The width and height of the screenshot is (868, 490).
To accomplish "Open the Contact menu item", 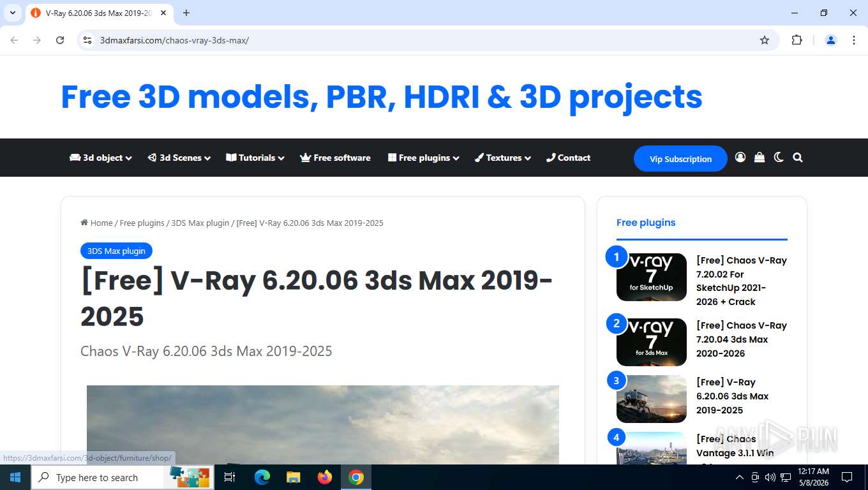I will click(569, 158).
